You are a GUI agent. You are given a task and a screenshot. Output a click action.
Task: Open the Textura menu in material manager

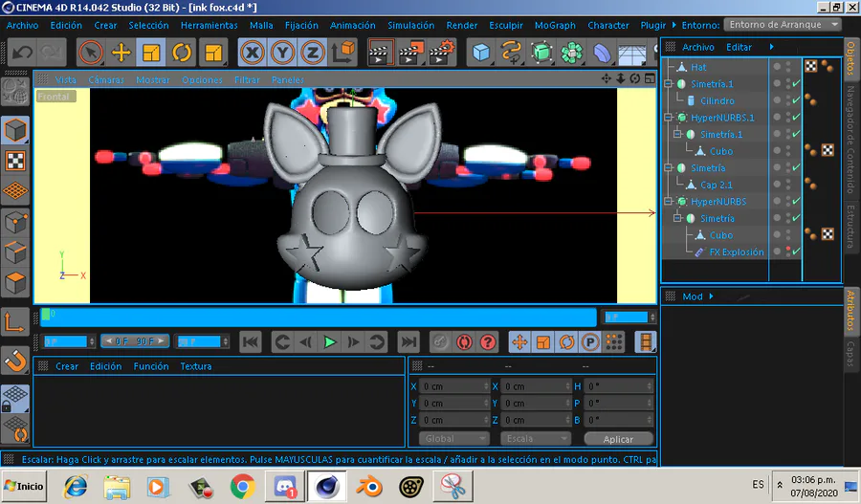pyautogui.click(x=196, y=366)
